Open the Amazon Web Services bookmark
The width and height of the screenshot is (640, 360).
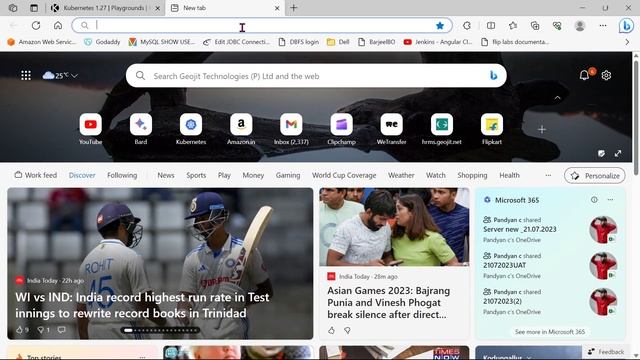(42, 42)
